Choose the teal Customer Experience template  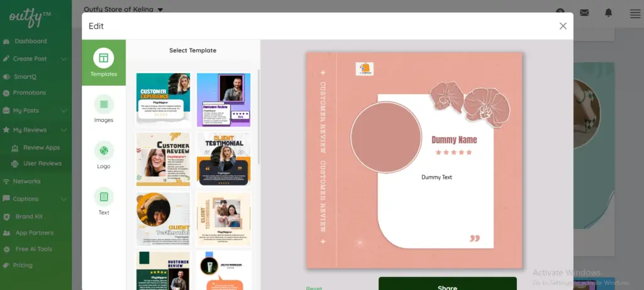163,99
